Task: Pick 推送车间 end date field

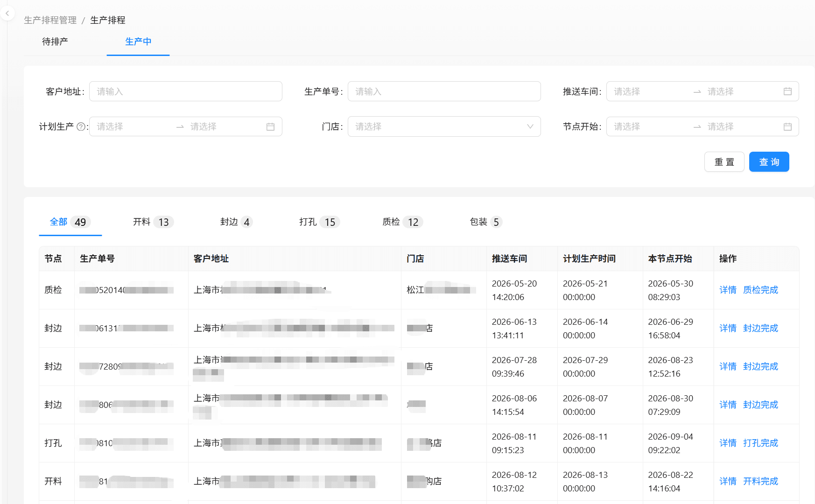Action: [742, 91]
